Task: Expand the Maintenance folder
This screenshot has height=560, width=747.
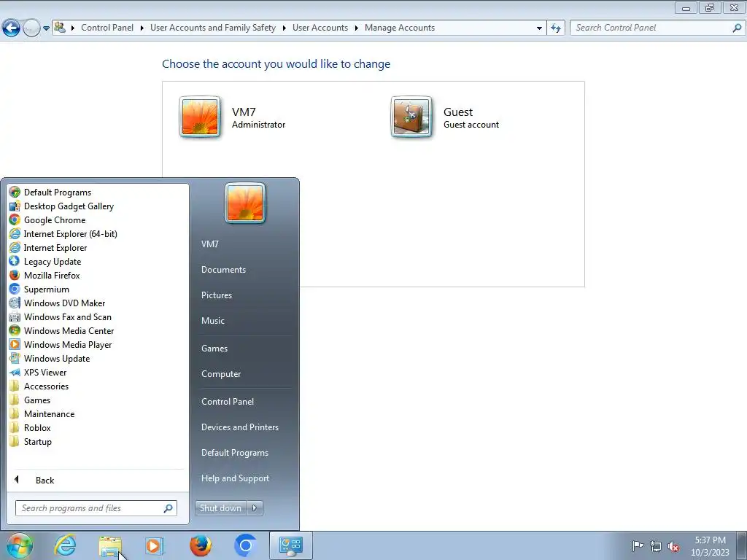Action: click(x=42, y=414)
